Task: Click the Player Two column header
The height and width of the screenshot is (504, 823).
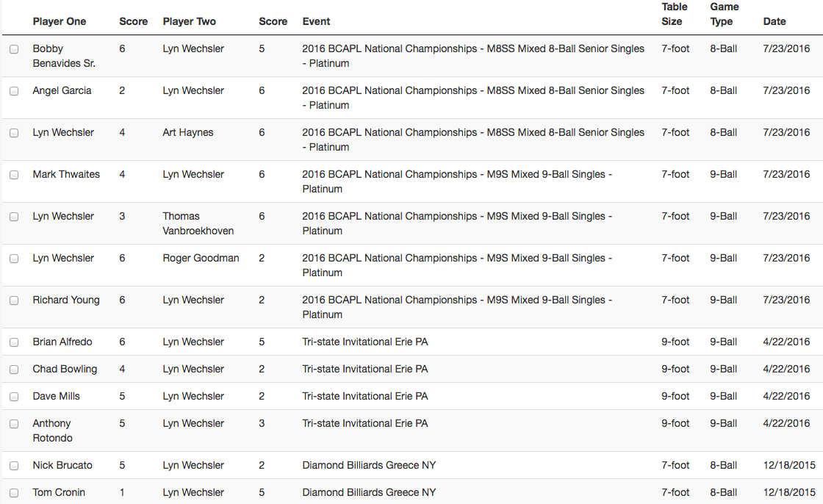Action: pos(190,21)
